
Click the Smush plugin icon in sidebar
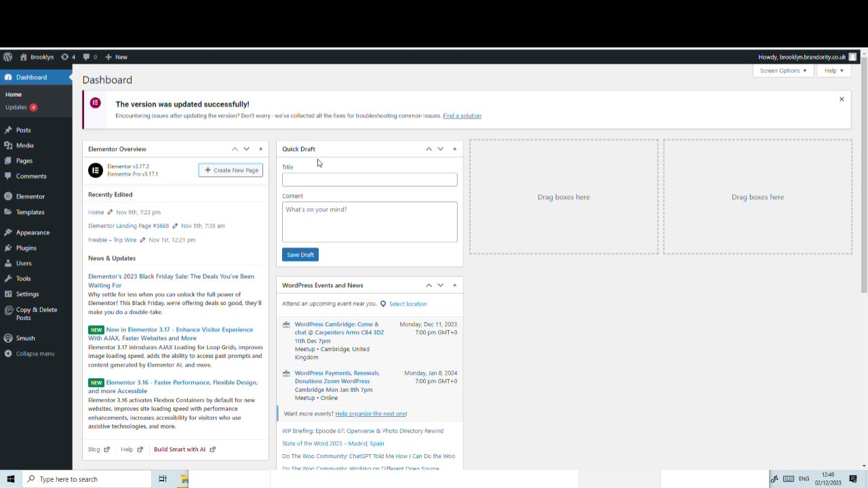(x=9, y=338)
